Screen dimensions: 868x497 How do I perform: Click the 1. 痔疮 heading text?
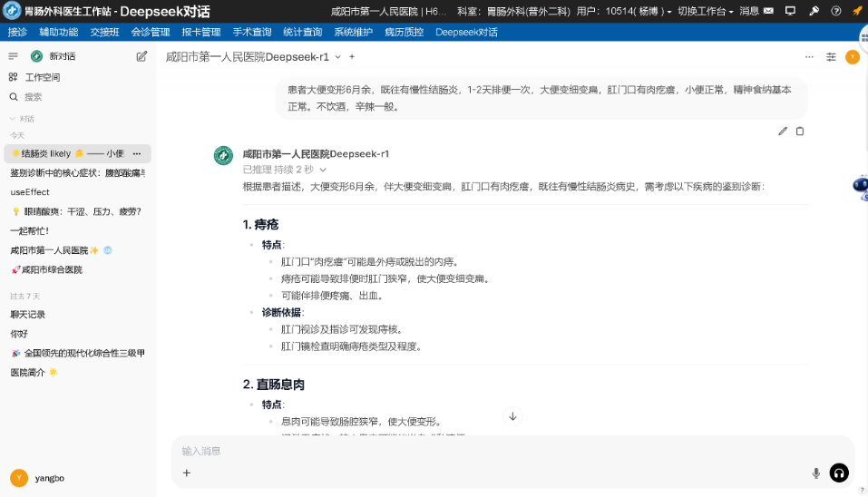(260, 224)
